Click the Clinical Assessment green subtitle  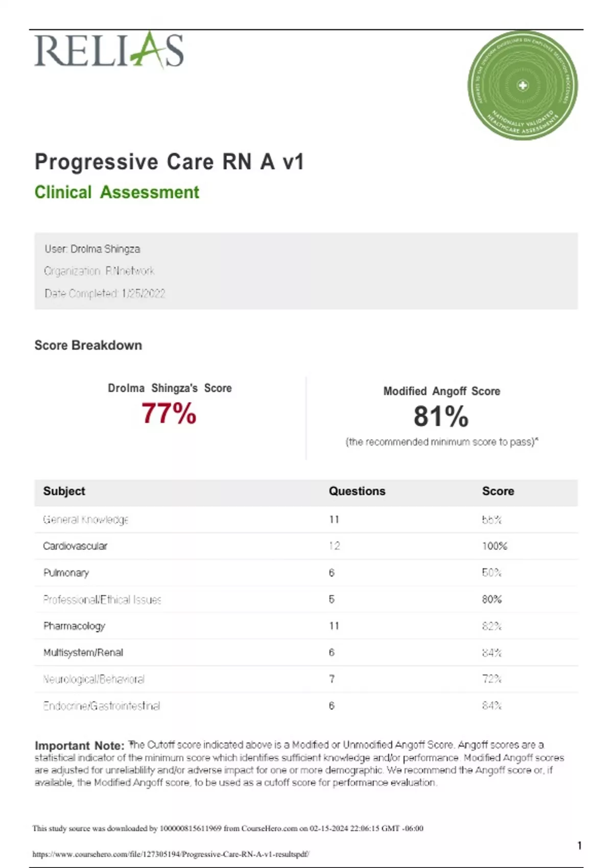pos(116,192)
